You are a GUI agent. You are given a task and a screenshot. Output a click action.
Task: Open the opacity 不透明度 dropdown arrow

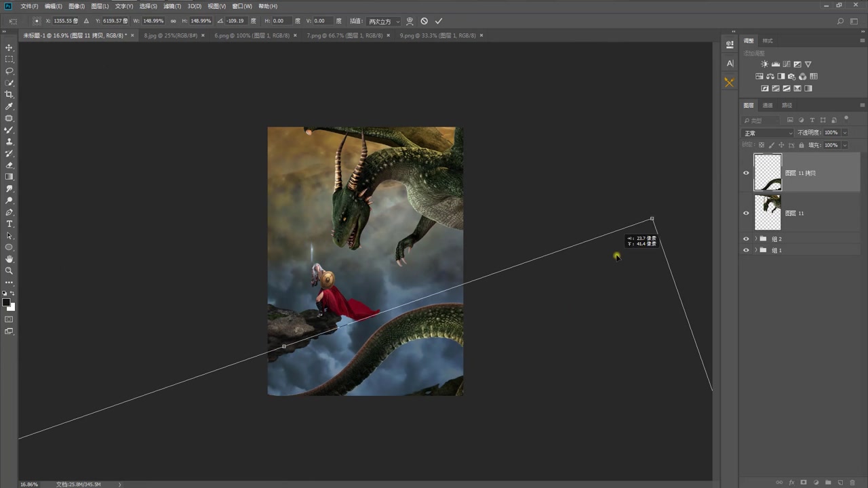click(x=845, y=133)
